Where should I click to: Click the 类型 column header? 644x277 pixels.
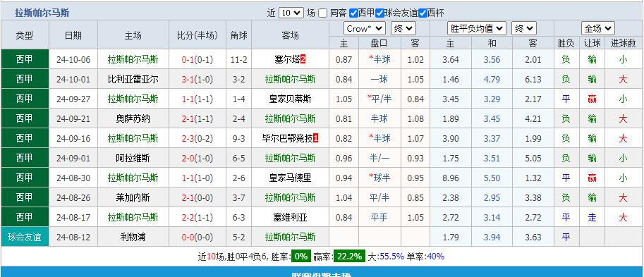pos(25,35)
